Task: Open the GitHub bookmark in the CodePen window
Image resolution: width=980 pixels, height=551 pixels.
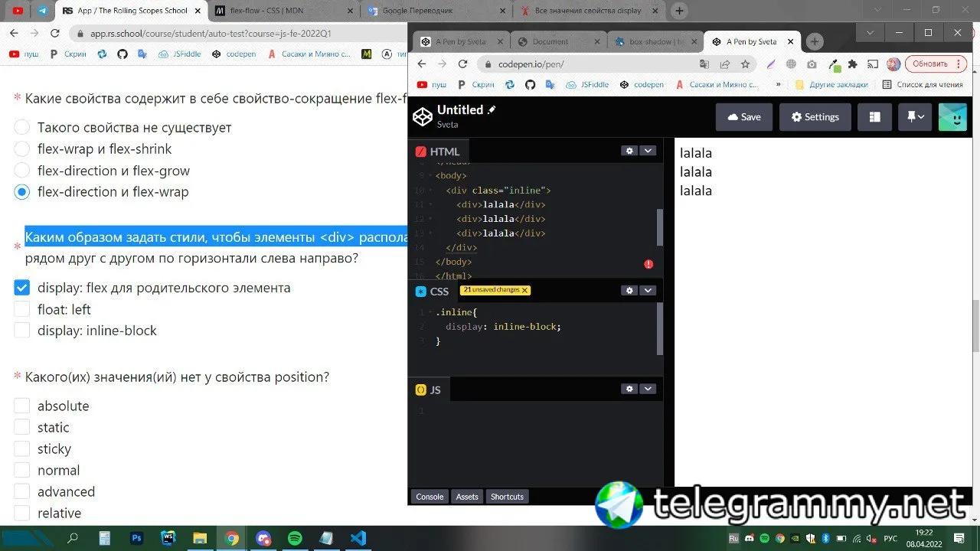Action: [x=530, y=85]
